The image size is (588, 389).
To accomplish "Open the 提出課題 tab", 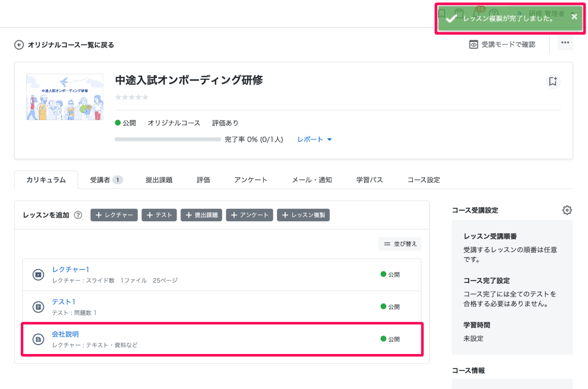I will (159, 180).
